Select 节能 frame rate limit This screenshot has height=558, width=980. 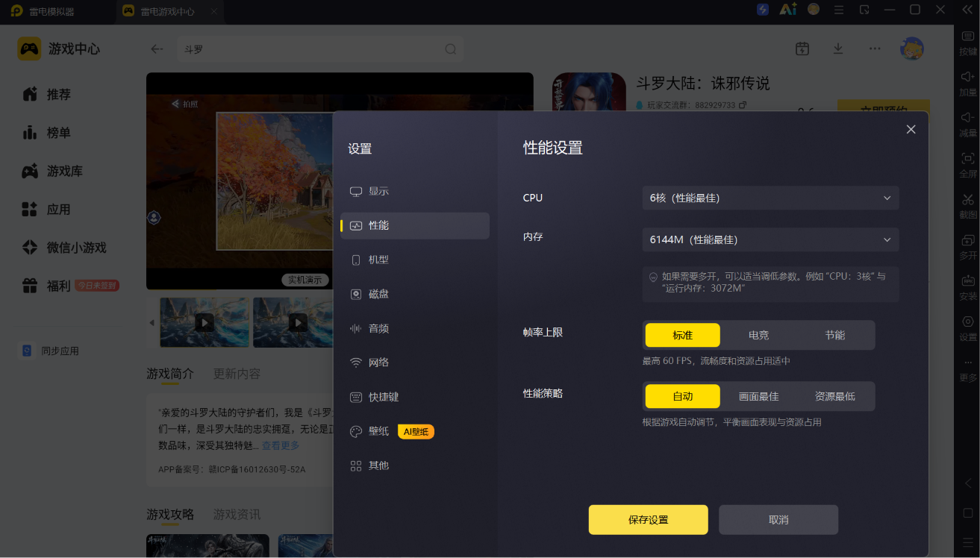[x=835, y=335]
